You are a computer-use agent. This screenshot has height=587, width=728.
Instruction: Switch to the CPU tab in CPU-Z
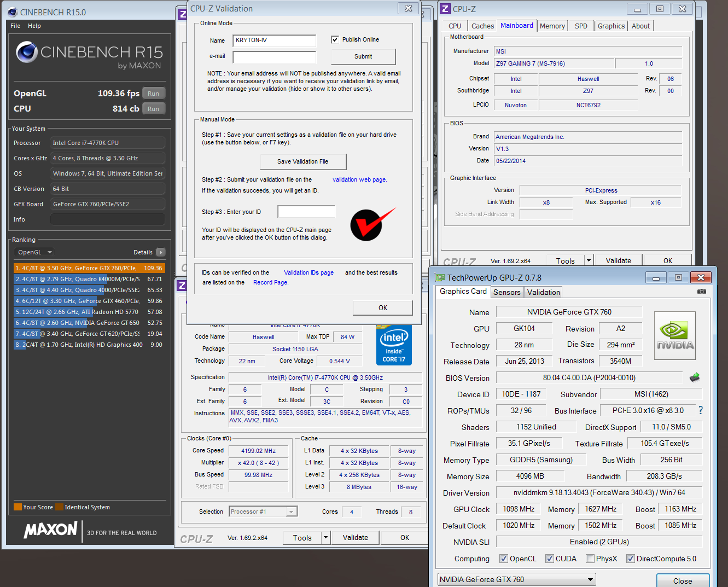[455, 26]
